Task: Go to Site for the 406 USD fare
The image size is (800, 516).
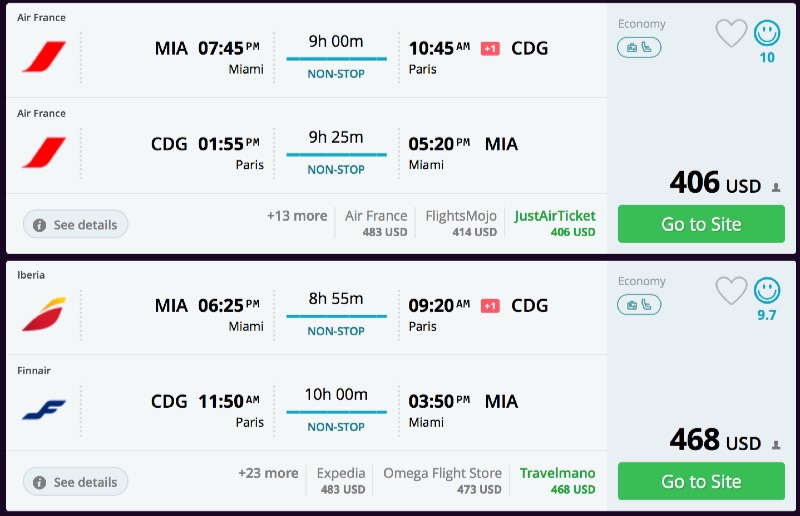Action: click(x=701, y=224)
